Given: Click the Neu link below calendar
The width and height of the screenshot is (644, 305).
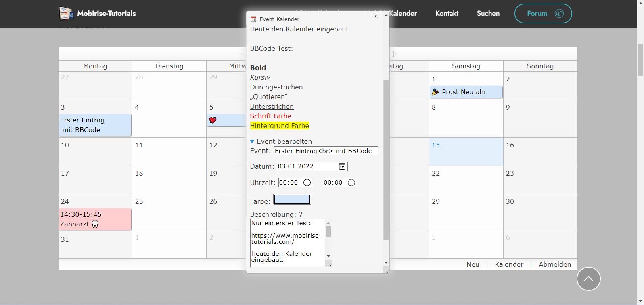Looking at the screenshot, I should (473, 264).
